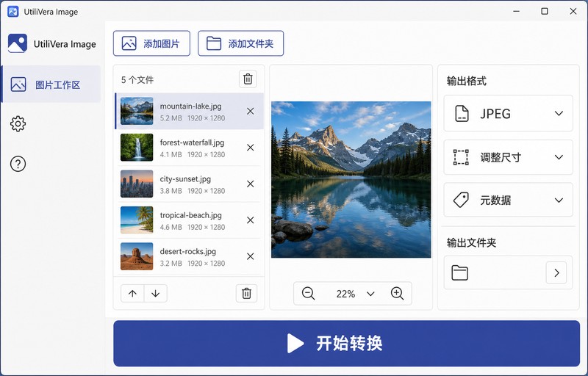Expand the 元数据 metadata section
Screen dimensions: 588x376
[508, 200]
